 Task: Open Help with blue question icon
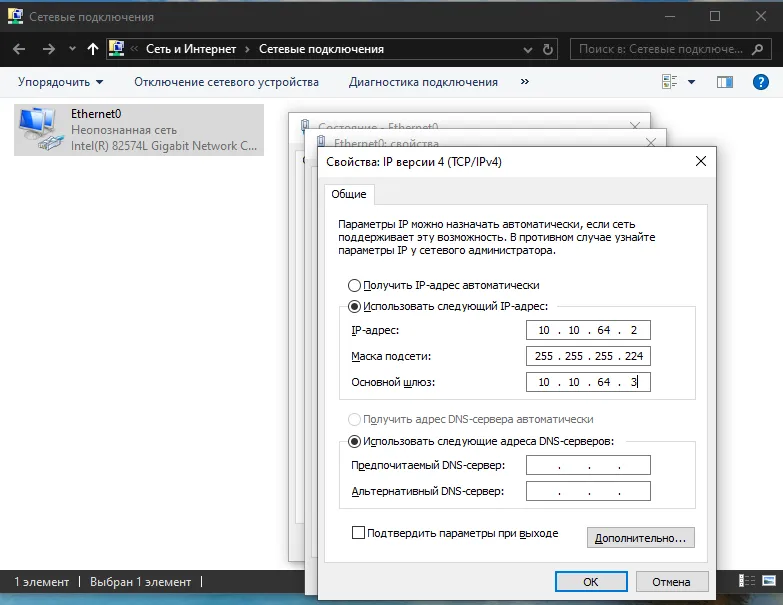761,82
